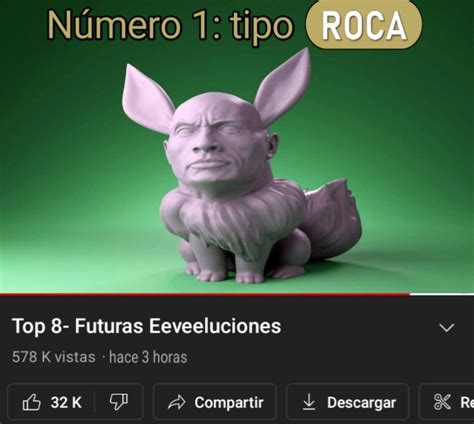Tap the share arrow icon
The image size is (474, 424).
point(176,402)
